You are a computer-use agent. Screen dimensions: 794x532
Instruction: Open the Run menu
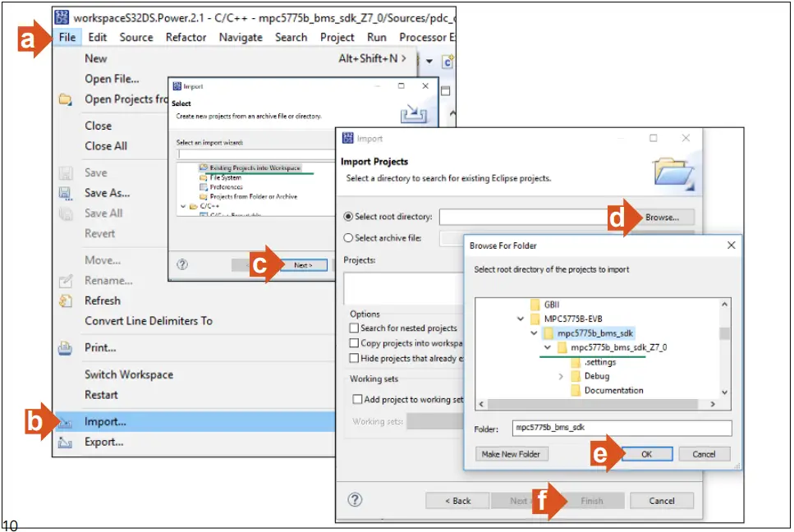[x=377, y=37]
